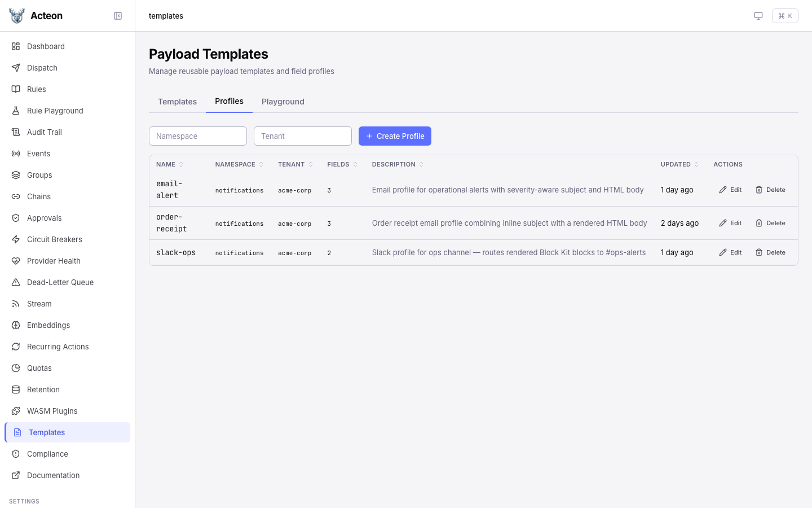
Task: Switch to the Playground tab
Action: coord(283,102)
